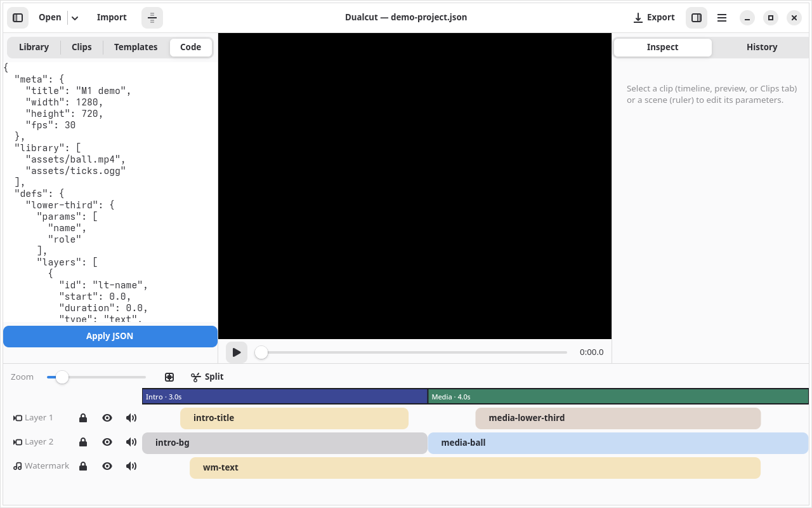Click the black video preview canvas

[415, 186]
